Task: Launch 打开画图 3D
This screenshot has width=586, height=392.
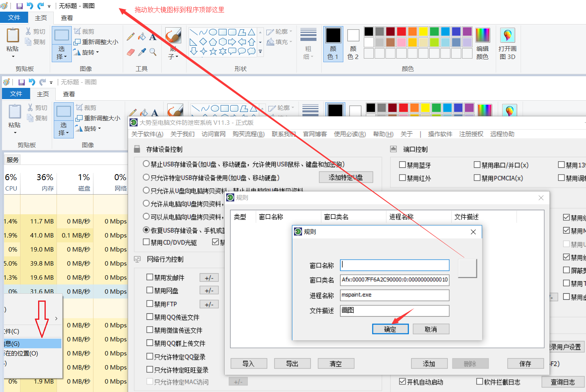Action: point(507,44)
